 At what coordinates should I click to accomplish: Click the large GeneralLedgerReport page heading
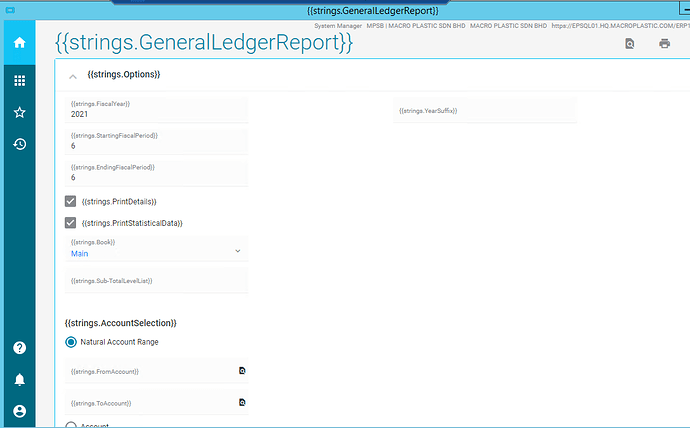point(204,43)
